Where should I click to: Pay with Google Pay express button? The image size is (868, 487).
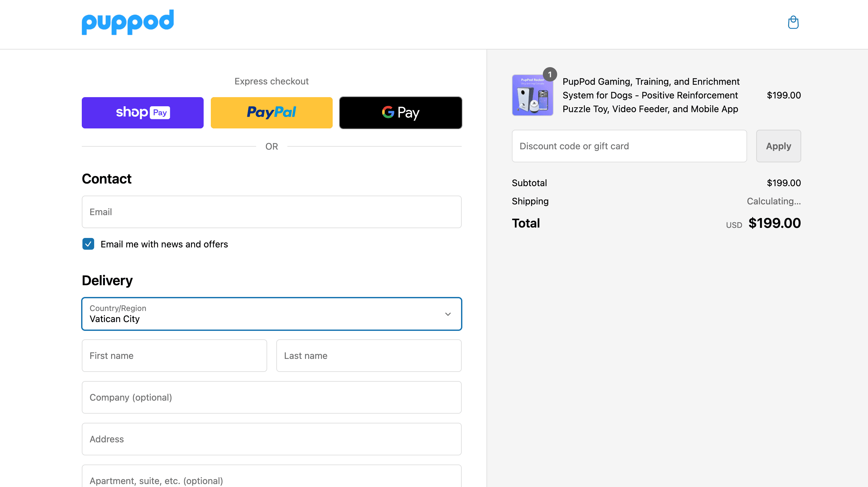[x=401, y=112]
